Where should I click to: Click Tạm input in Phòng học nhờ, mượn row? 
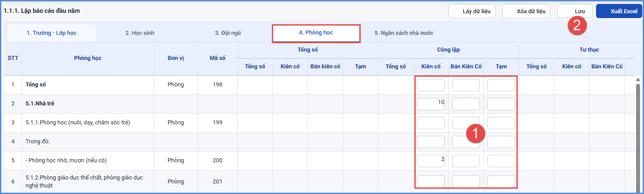pos(501,161)
